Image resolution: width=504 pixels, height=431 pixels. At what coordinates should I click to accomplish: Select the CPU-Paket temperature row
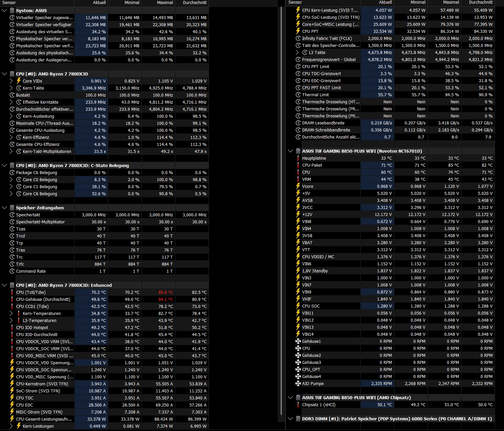[x=390, y=165]
